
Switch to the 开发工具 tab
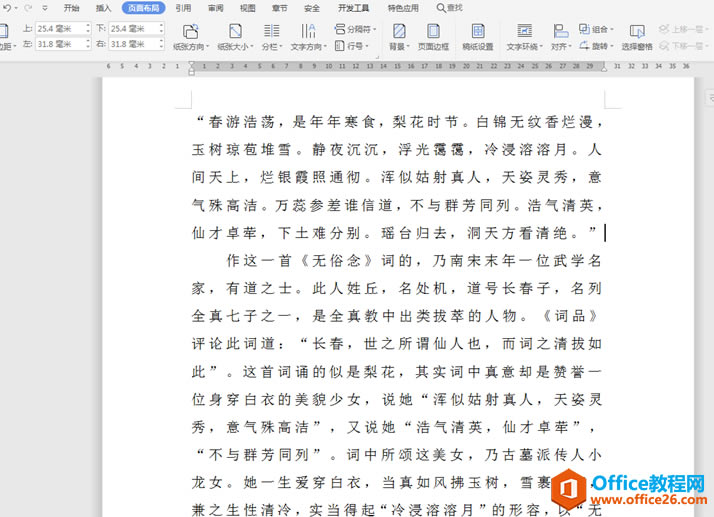353,8
